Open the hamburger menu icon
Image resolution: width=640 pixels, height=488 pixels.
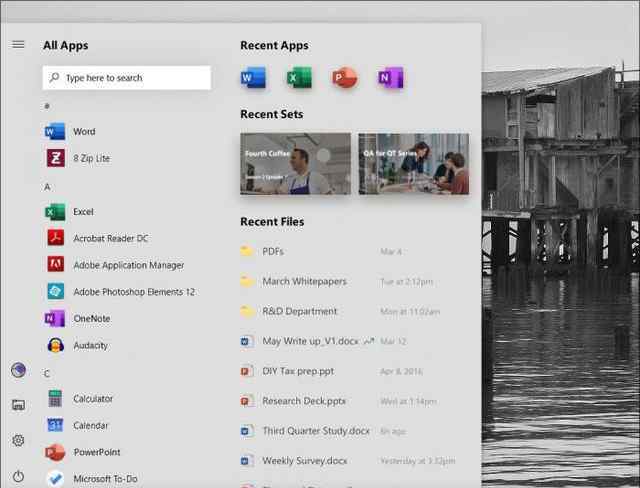click(18, 44)
